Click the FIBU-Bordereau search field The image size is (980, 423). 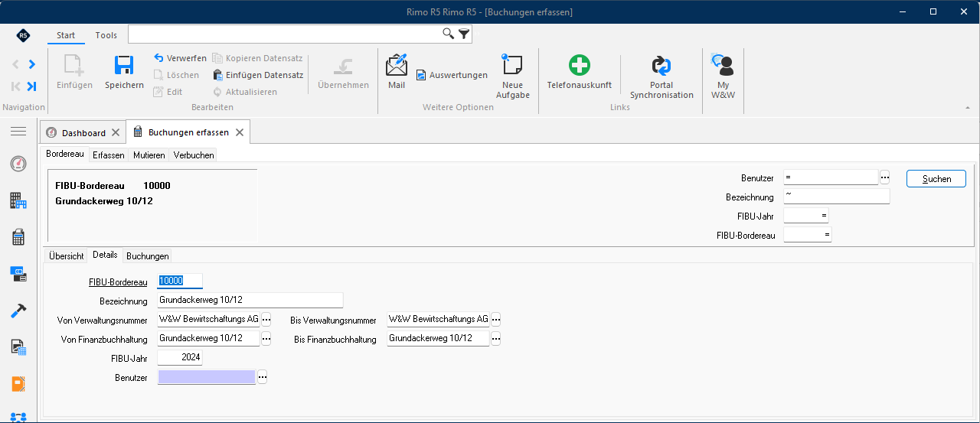pos(807,235)
